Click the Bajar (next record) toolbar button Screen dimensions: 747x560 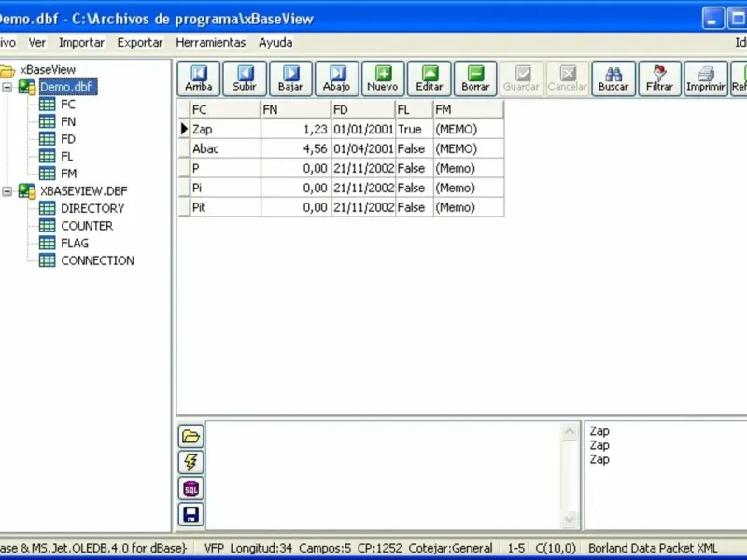click(290, 78)
